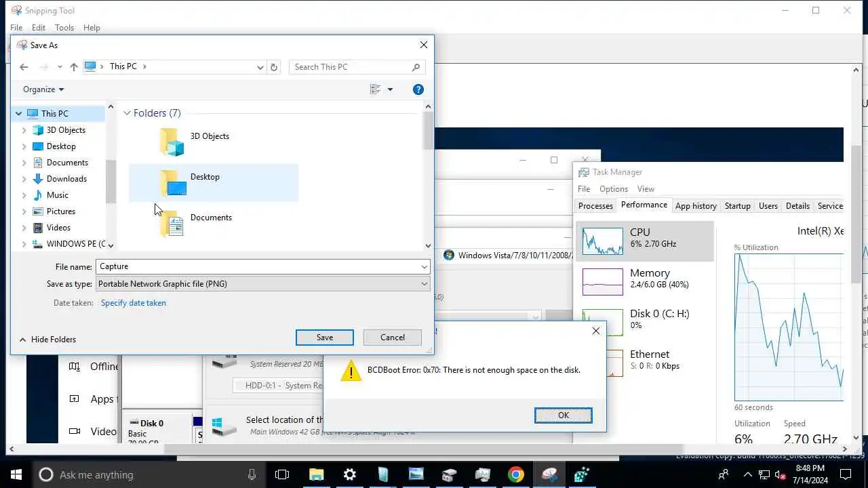Open Snipping Tool Help menu
The image size is (868, 488).
tap(92, 28)
